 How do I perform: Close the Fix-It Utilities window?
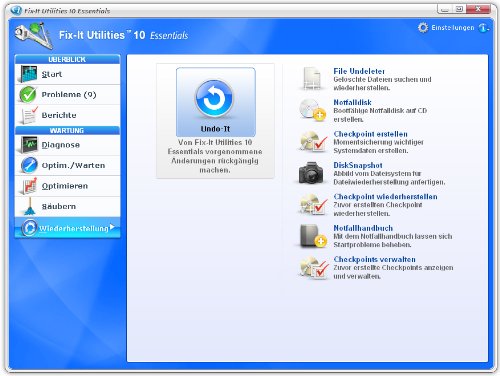coord(478,9)
